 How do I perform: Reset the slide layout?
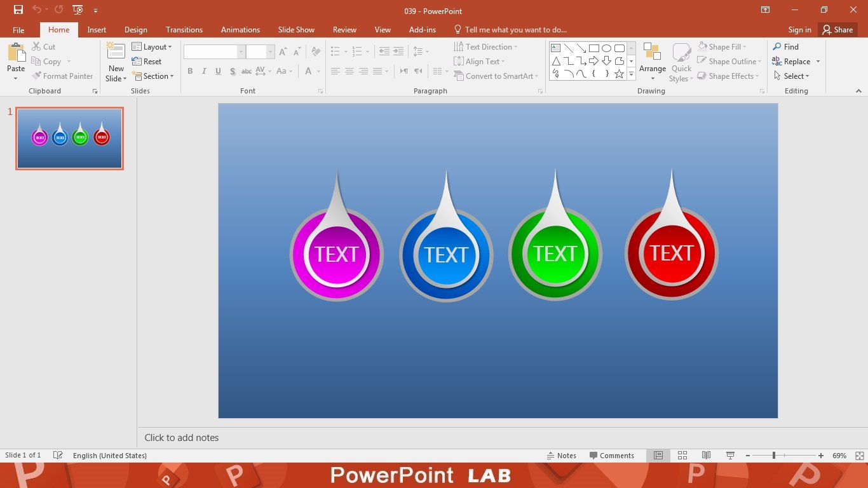(147, 62)
